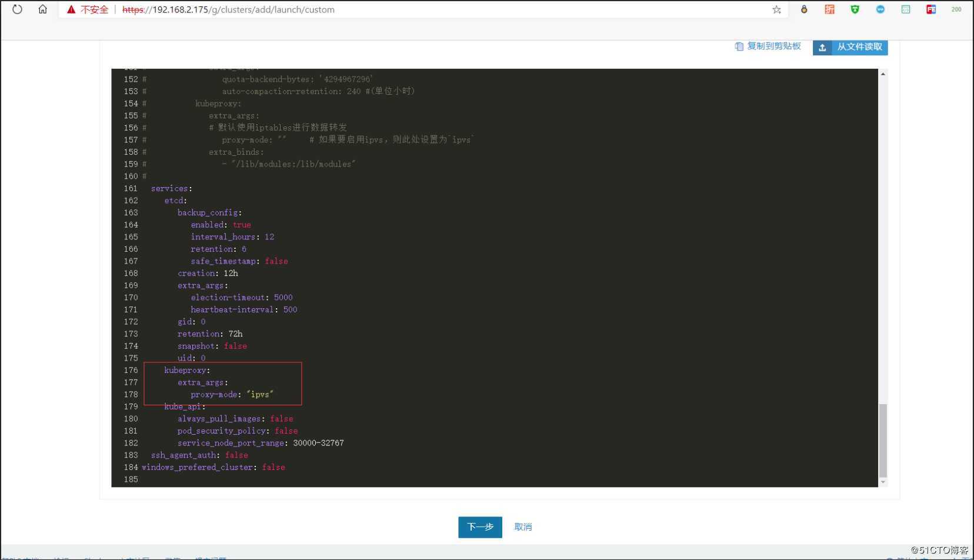
Task: Click 'ssh_agent_auth: false' line
Action: pos(199,455)
